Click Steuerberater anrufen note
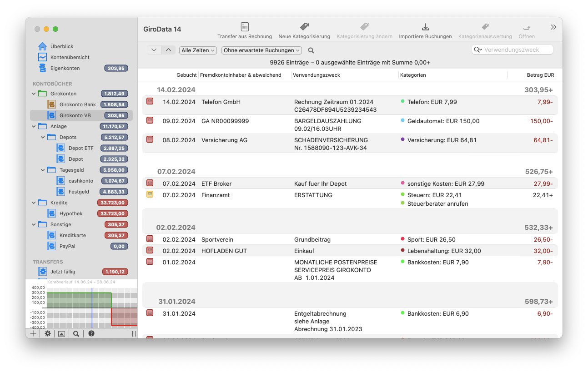 tap(437, 203)
